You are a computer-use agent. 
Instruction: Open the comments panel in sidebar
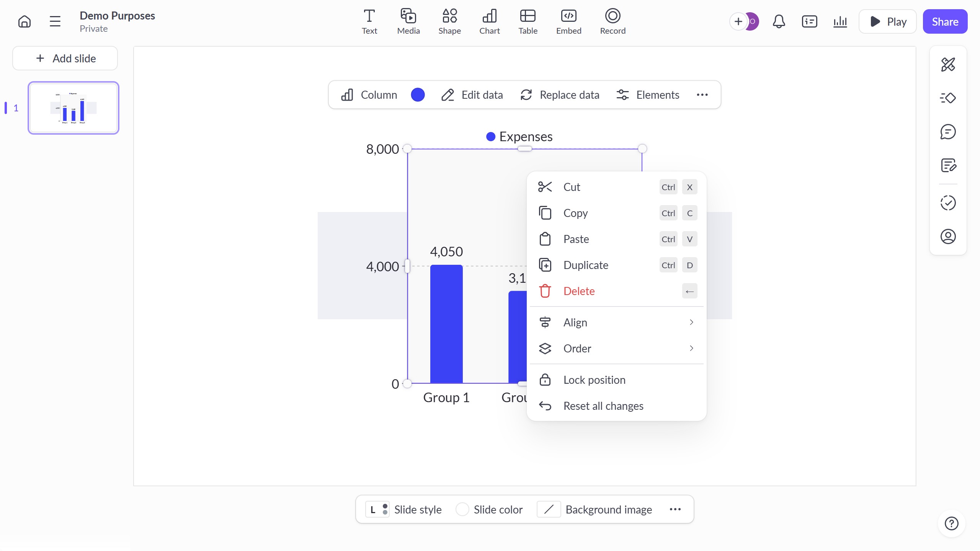948,132
